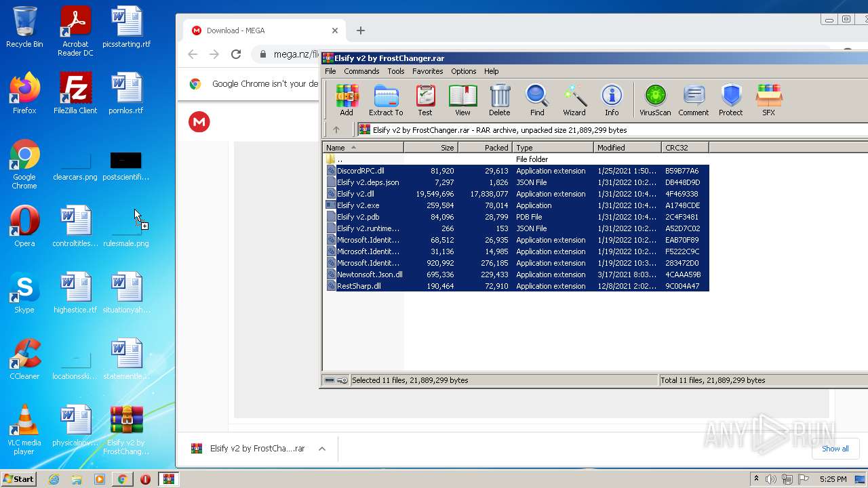The height and width of the screenshot is (488, 868).
Task: Open FileZilla Client desktop icon
Action: (75, 94)
